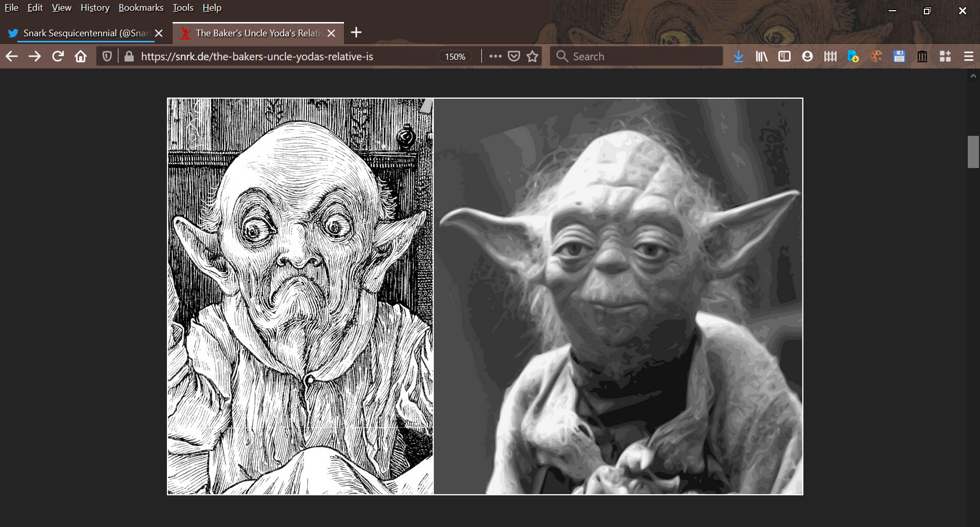Click the blue floppy disk save extension

[x=899, y=56]
